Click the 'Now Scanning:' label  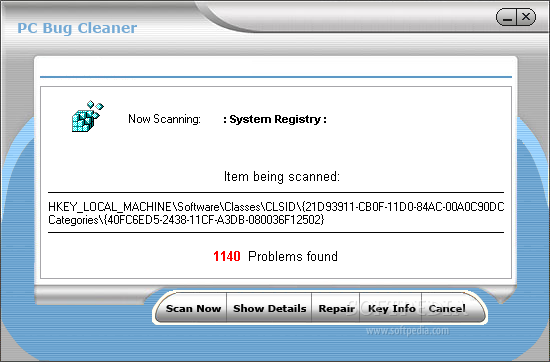164,119
